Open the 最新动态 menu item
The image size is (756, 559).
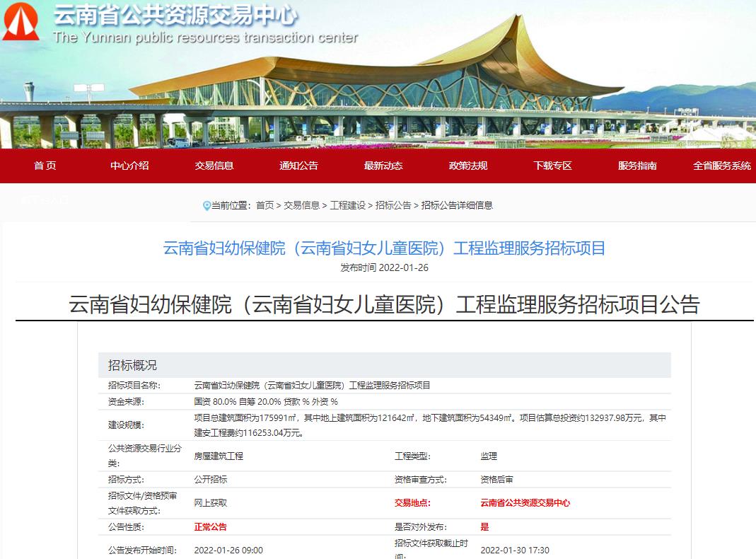click(x=383, y=166)
